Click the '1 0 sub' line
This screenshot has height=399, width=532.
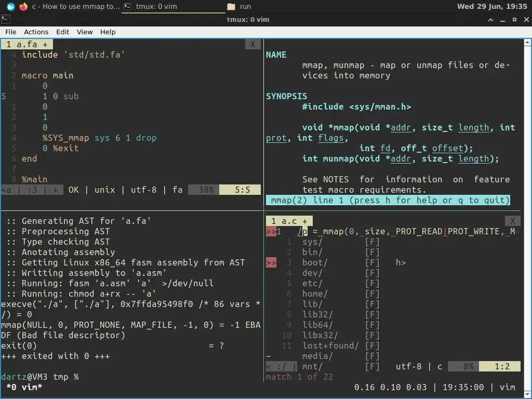[x=61, y=96]
